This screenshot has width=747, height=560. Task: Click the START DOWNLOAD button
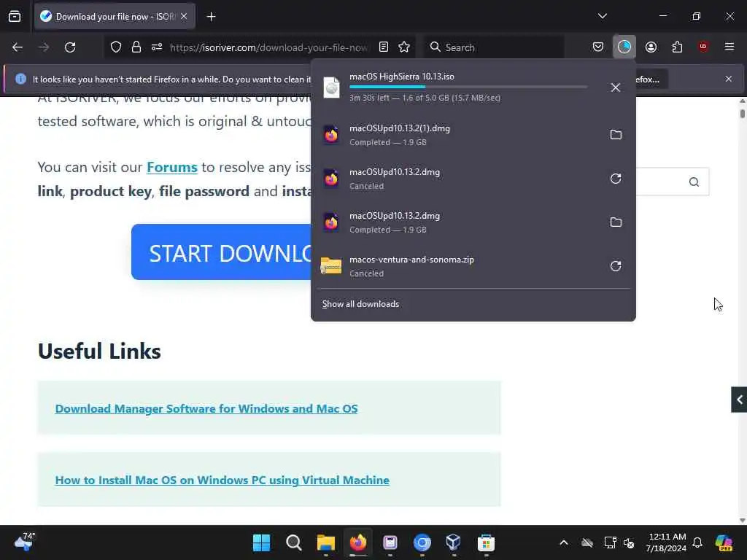pyautogui.click(x=221, y=252)
